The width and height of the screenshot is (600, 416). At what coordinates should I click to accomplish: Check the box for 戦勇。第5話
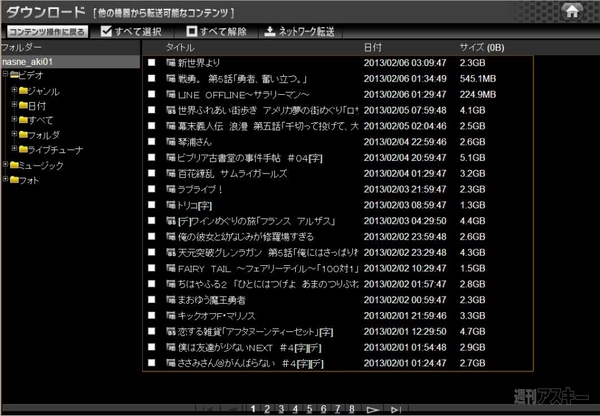pos(152,78)
